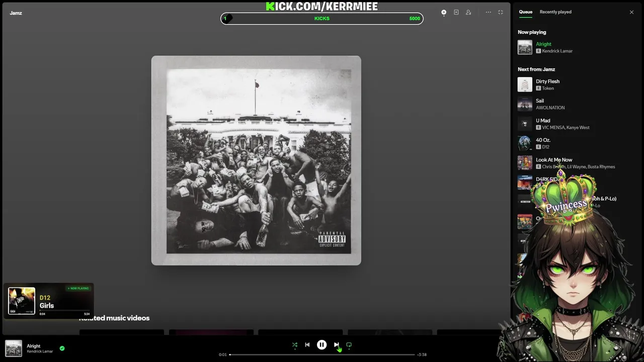Play U Mad from the queue

coord(543,121)
